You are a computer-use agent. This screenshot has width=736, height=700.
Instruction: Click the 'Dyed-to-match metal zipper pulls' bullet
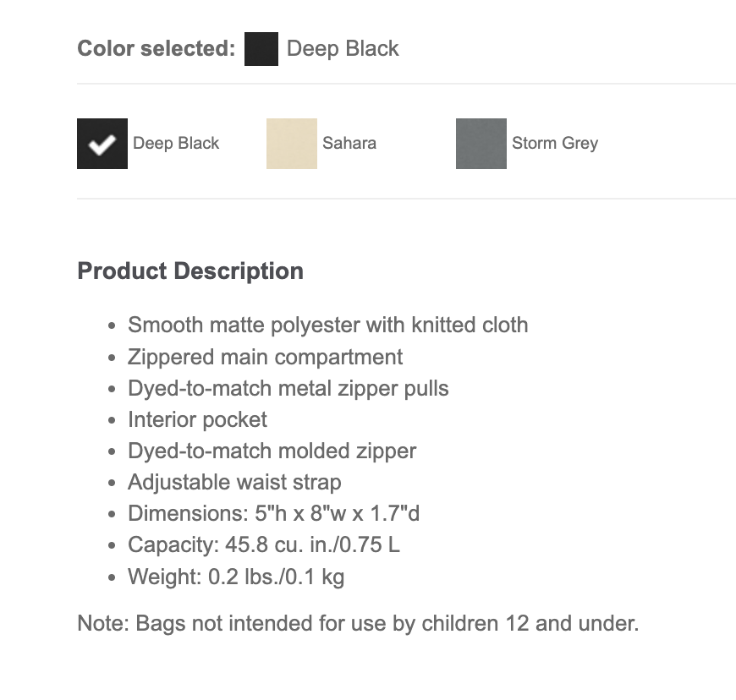[288, 388]
